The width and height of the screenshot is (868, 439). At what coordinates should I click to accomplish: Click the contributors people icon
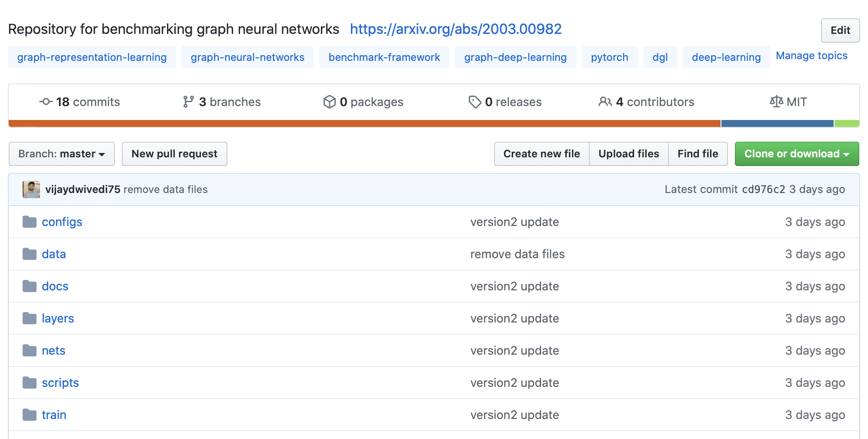click(x=605, y=102)
